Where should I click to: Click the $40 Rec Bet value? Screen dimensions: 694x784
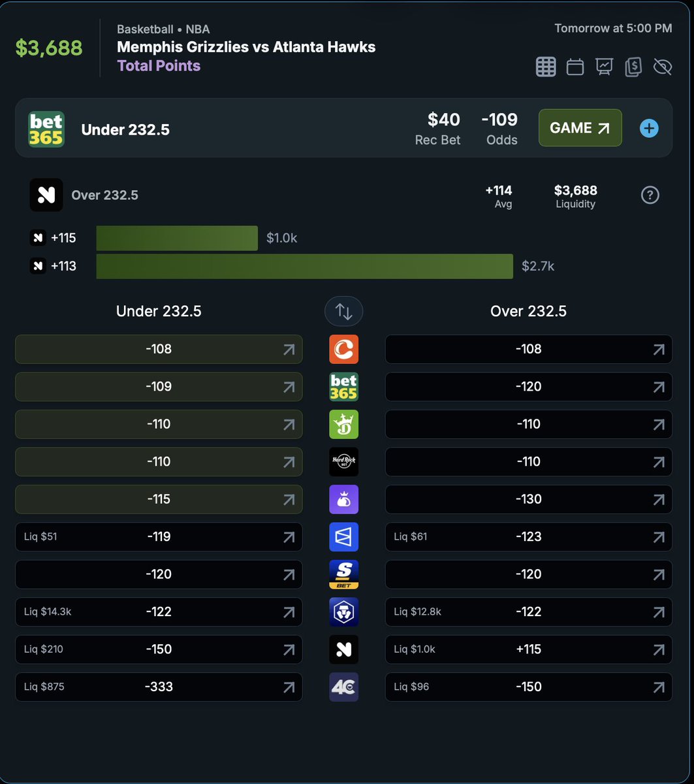click(x=444, y=120)
